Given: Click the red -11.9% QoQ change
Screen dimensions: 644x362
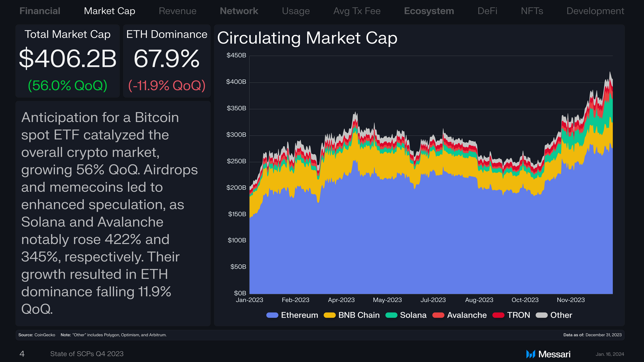Looking at the screenshot, I should point(167,86).
